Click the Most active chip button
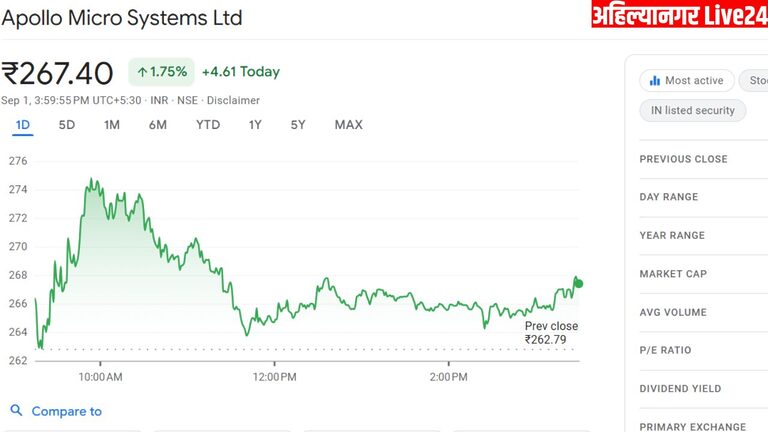768x432 pixels. point(687,81)
